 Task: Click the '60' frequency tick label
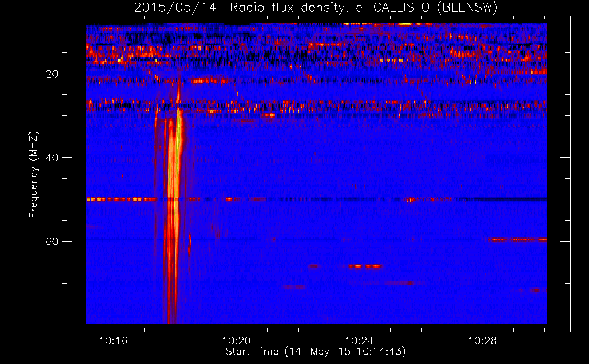tap(52, 241)
